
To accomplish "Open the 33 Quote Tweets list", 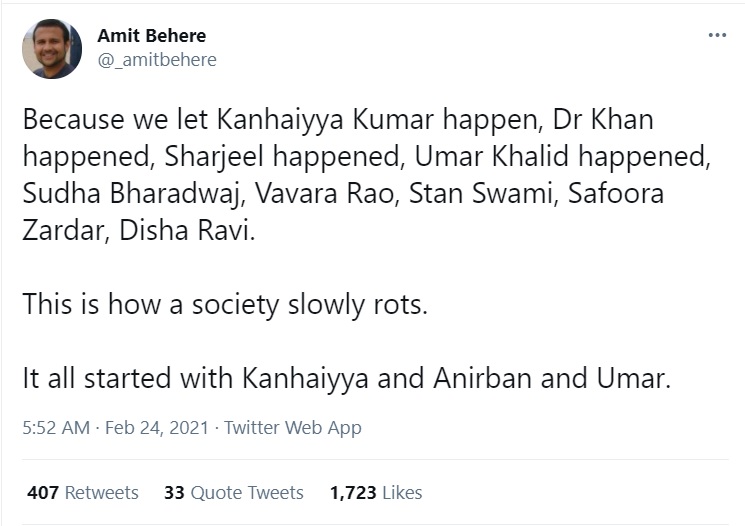I will [x=233, y=493].
